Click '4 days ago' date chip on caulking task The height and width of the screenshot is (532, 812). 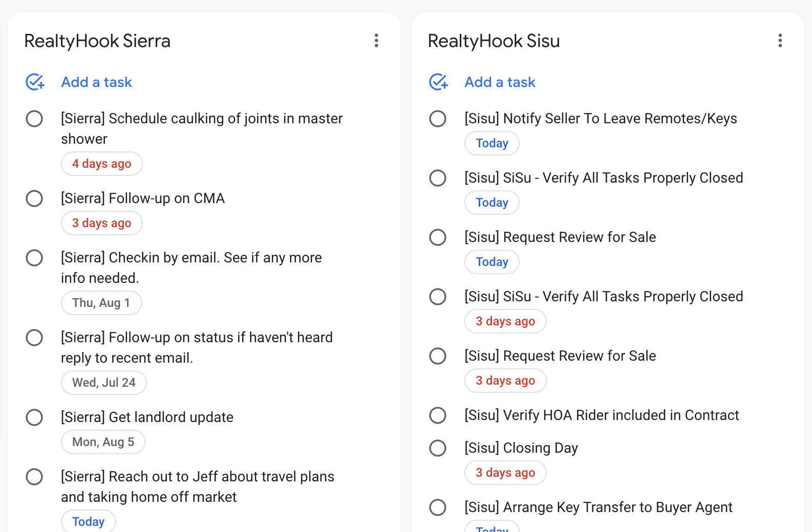tap(102, 164)
